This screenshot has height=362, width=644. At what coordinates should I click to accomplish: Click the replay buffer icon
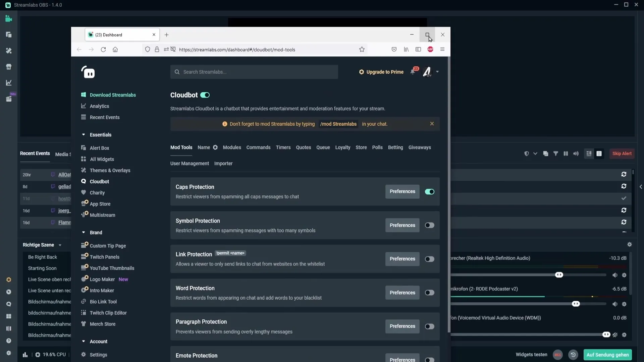(573, 355)
